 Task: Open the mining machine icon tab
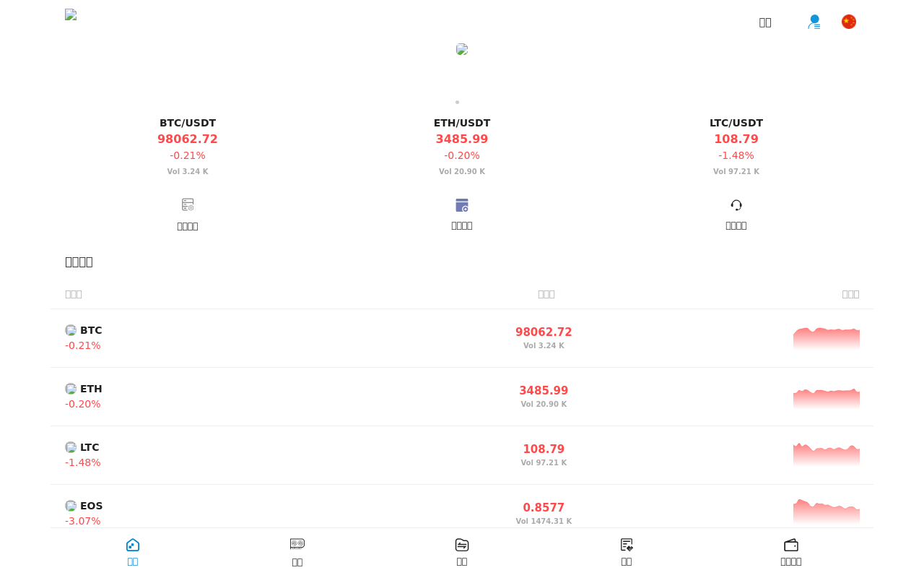coord(297,544)
